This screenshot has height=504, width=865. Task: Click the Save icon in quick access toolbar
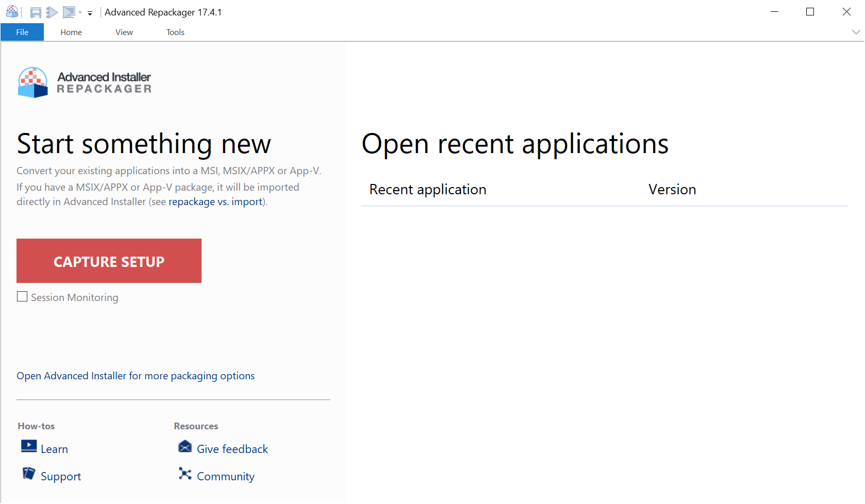36,12
